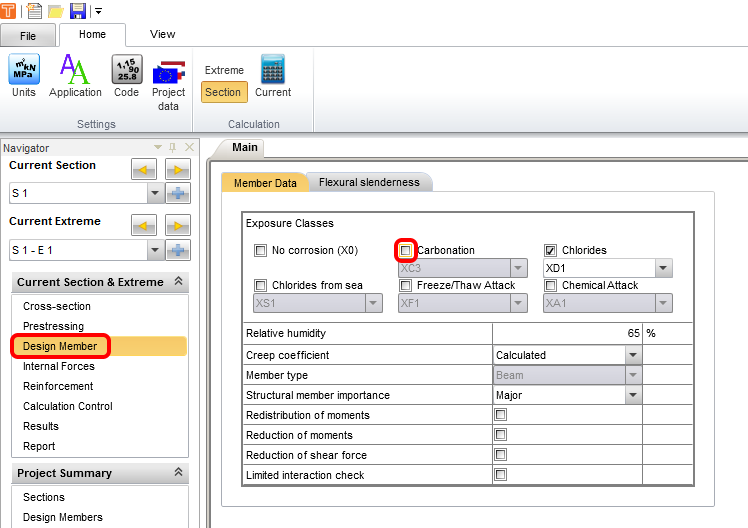Toggle the Redistribution of moments checkbox
The height and width of the screenshot is (528, 748).
coord(501,415)
